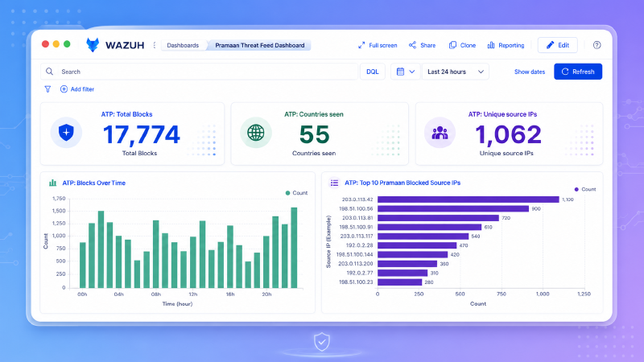Click the bar chart icon beside Blocks Over Time
The height and width of the screenshot is (362, 644).
(x=52, y=183)
